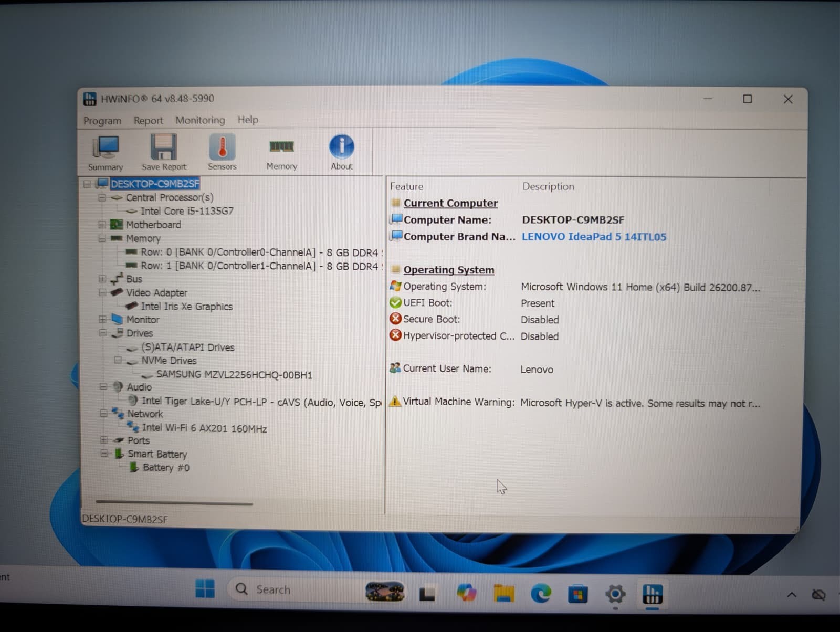Select the Virtual Machine Warning row
840x632 pixels.
[x=575, y=403]
